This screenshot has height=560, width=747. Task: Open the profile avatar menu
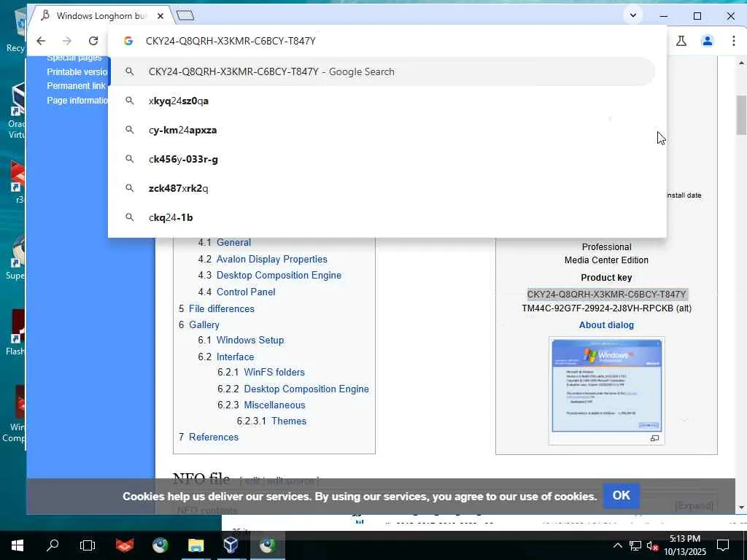pos(708,41)
